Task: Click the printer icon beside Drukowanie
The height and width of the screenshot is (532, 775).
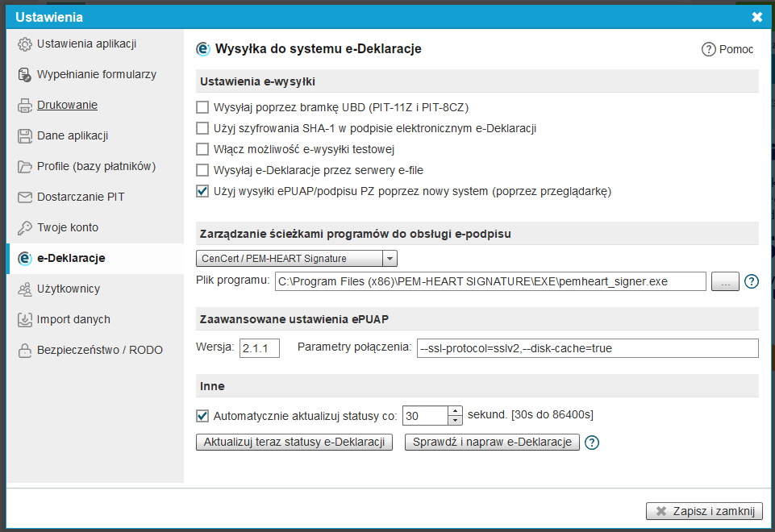Action: (x=25, y=106)
